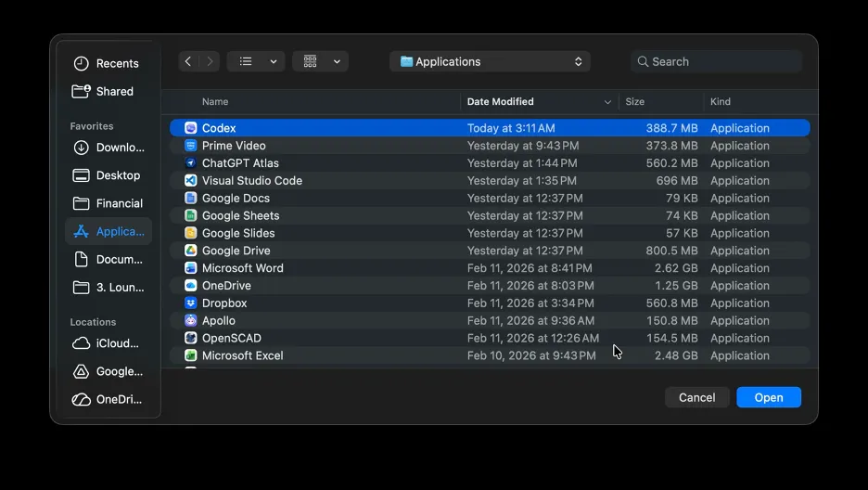
Task: Click the Locations section heading
Action: tap(93, 322)
